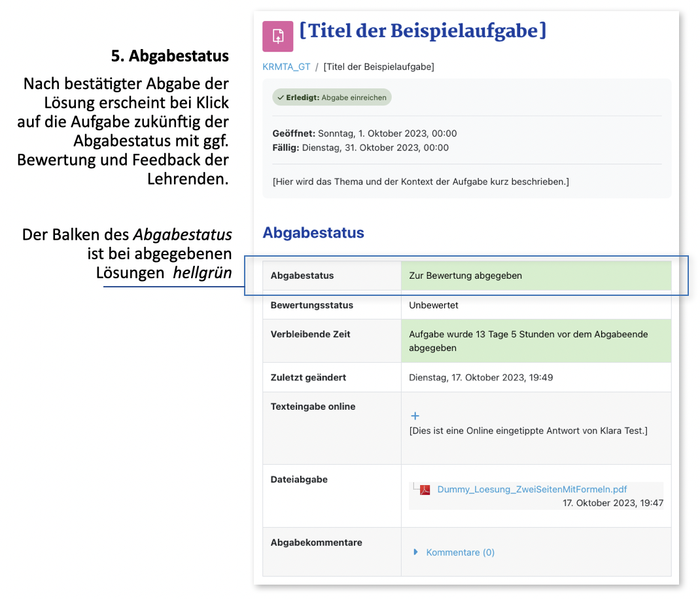The width and height of the screenshot is (700, 599).
Task: Click the PDF upload timestamp 19:47
Action: point(612,503)
